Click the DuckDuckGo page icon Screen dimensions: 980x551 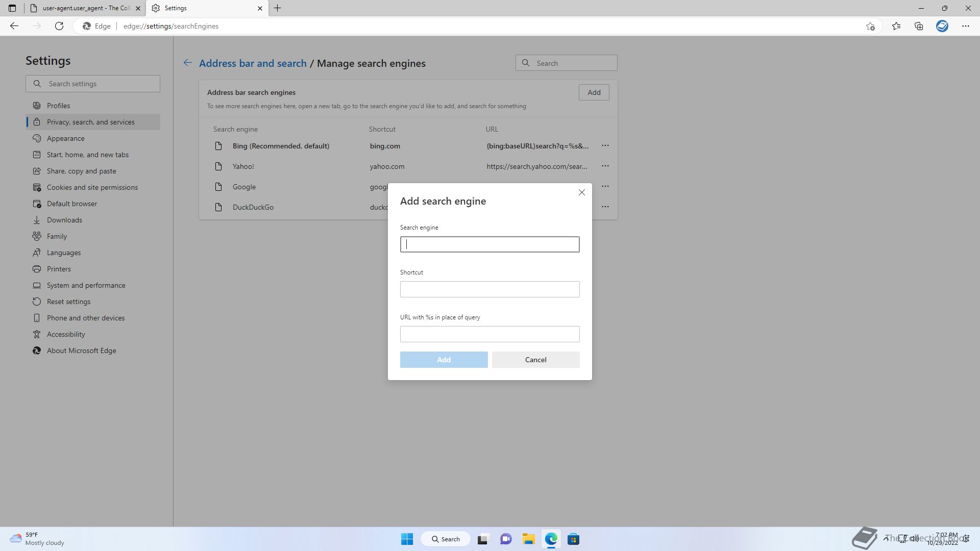pyautogui.click(x=218, y=207)
